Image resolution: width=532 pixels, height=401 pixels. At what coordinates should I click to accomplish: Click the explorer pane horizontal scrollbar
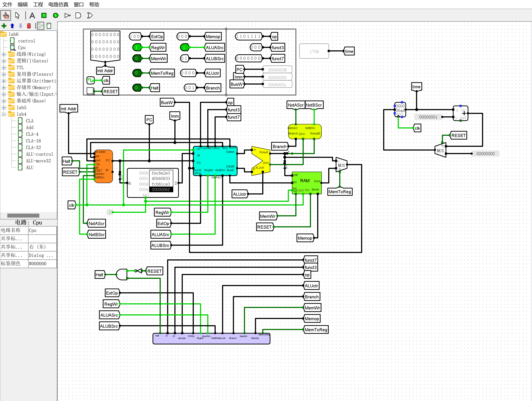pos(23,215)
